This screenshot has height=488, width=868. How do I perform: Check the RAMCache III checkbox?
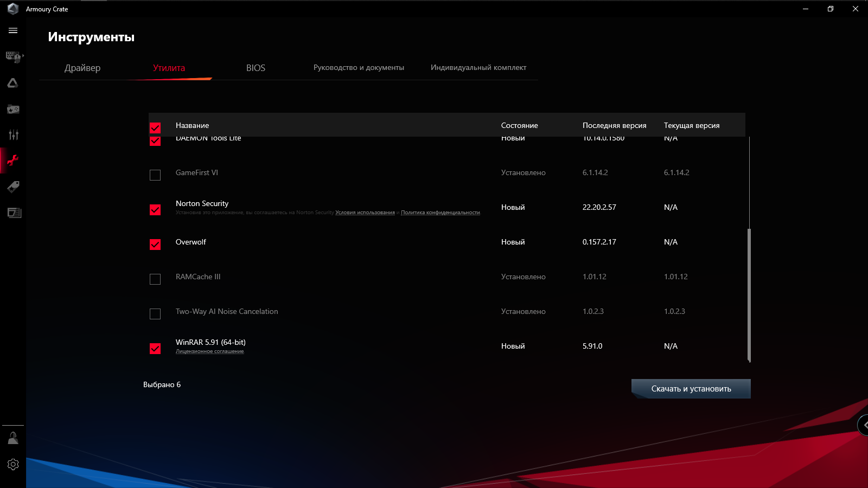(x=155, y=279)
